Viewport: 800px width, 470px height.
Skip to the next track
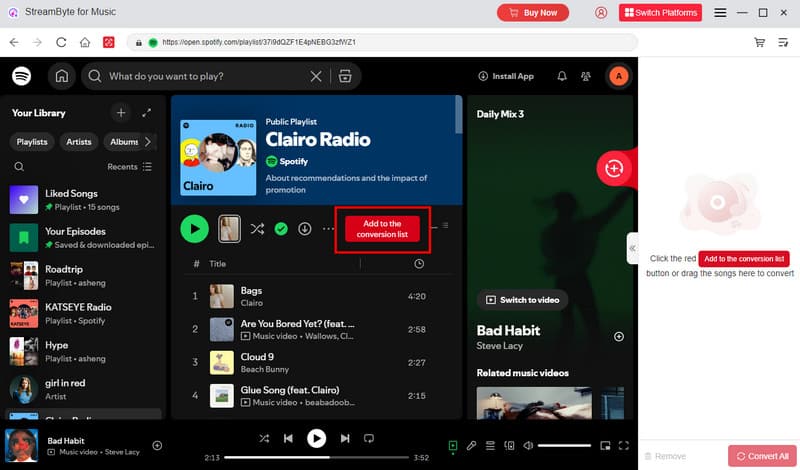point(345,438)
